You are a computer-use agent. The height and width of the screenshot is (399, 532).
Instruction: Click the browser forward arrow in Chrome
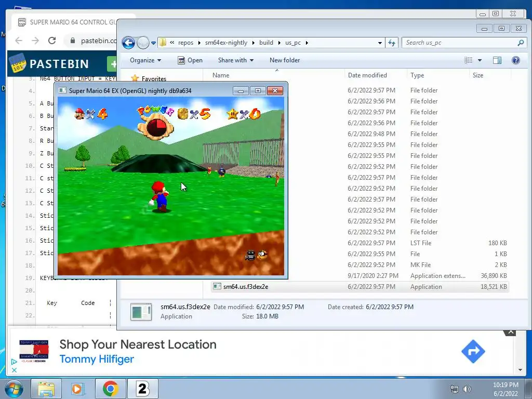pyautogui.click(x=35, y=41)
